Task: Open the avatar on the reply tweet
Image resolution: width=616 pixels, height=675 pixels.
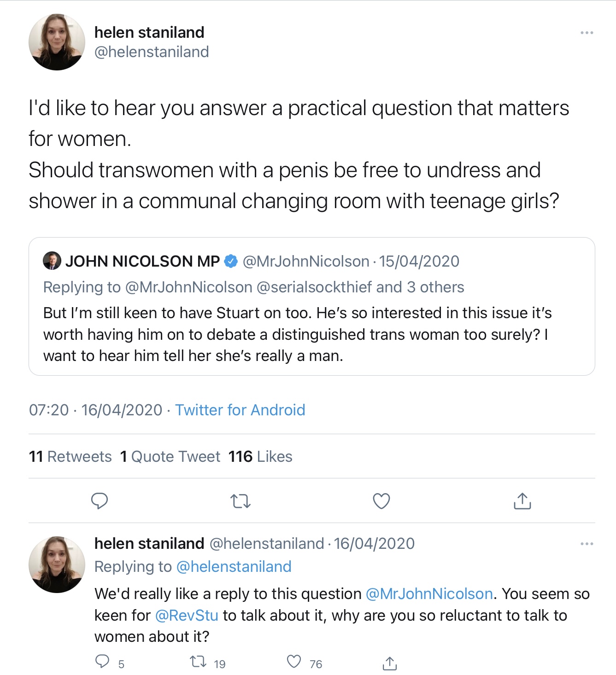Action: [x=57, y=564]
